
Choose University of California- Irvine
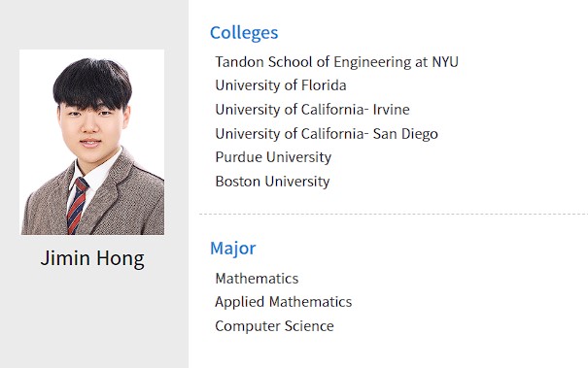tap(312, 110)
